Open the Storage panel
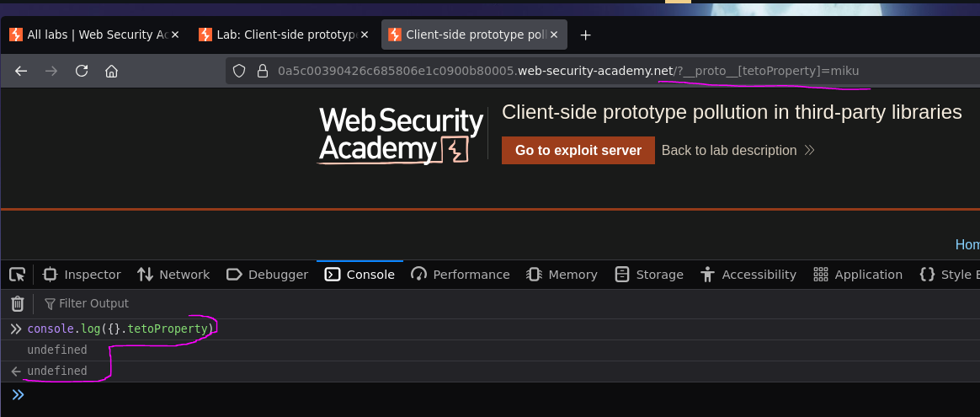Screen dimensions: 980x417 point(649,275)
